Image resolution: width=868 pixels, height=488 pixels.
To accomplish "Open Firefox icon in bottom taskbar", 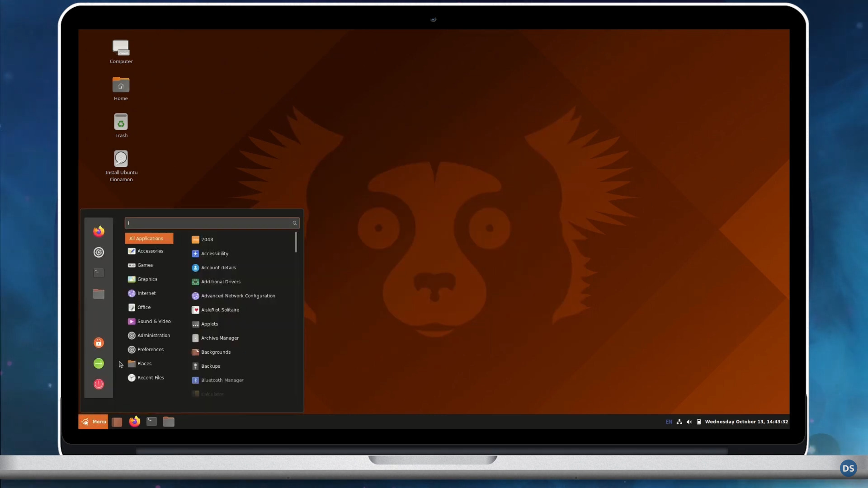I will pyautogui.click(x=134, y=421).
